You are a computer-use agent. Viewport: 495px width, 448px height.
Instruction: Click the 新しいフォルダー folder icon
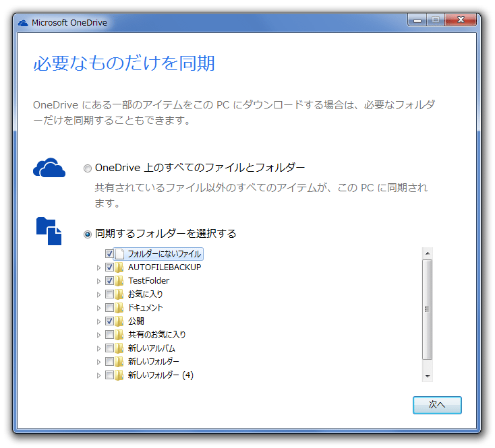[119, 361]
